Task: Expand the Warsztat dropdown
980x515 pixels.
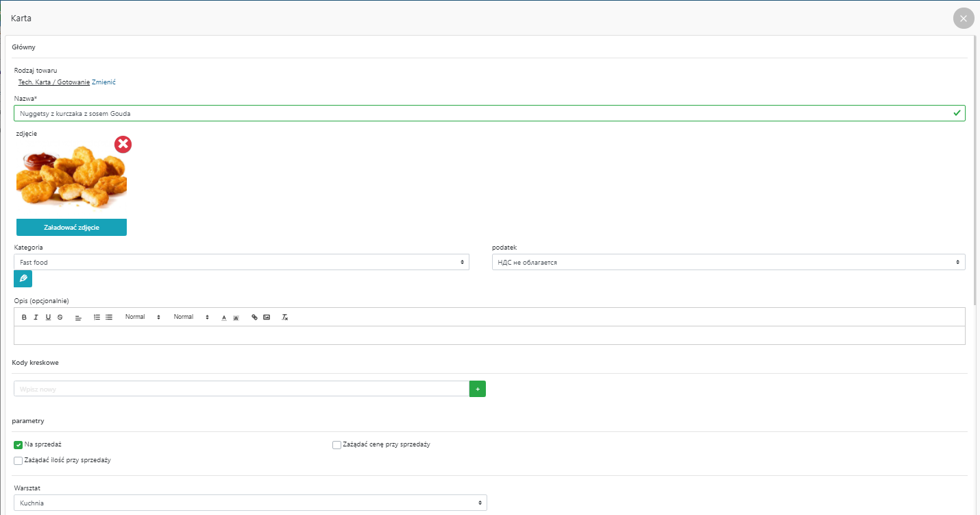Action: 250,503
